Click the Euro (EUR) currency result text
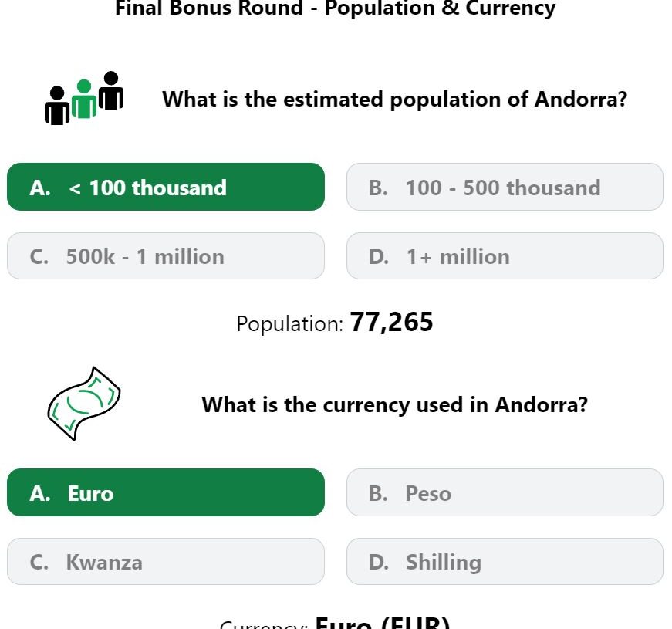 (382, 623)
